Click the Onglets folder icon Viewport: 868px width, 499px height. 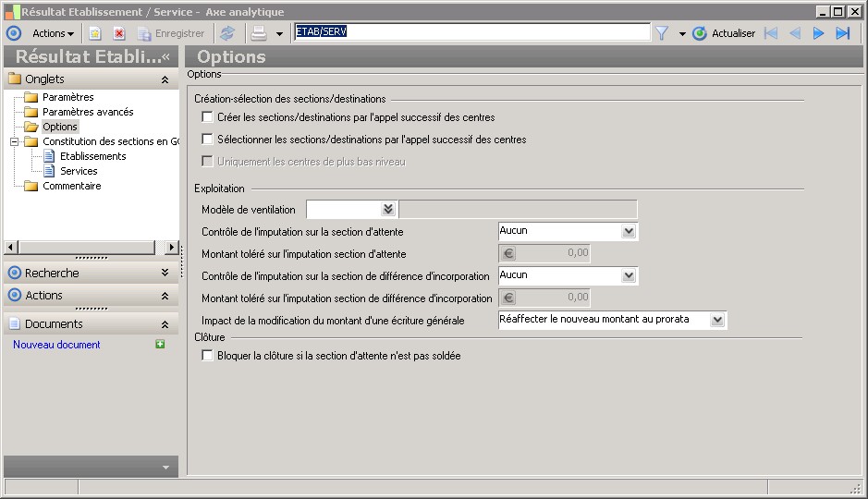(15, 79)
